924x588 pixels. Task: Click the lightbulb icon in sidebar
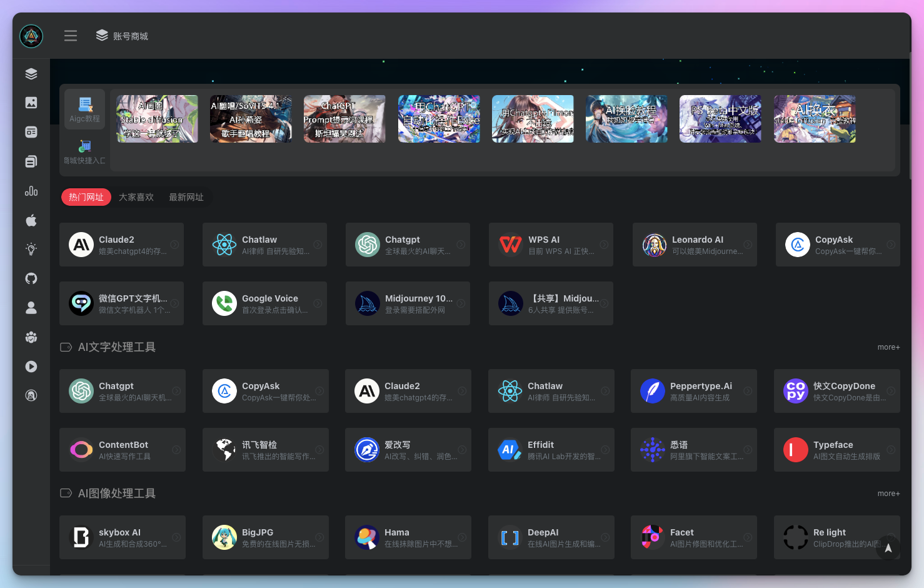click(31, 249)
